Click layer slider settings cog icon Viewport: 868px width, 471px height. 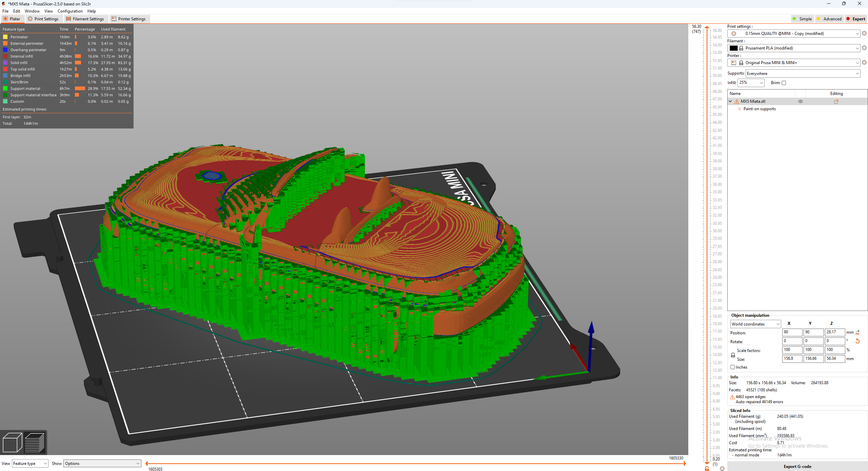pos(722,469)
